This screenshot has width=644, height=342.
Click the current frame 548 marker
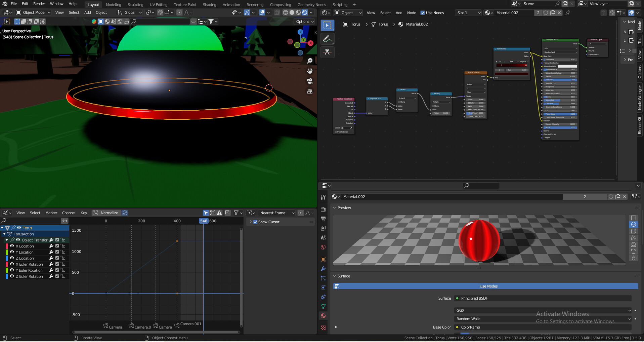(204, 221)
